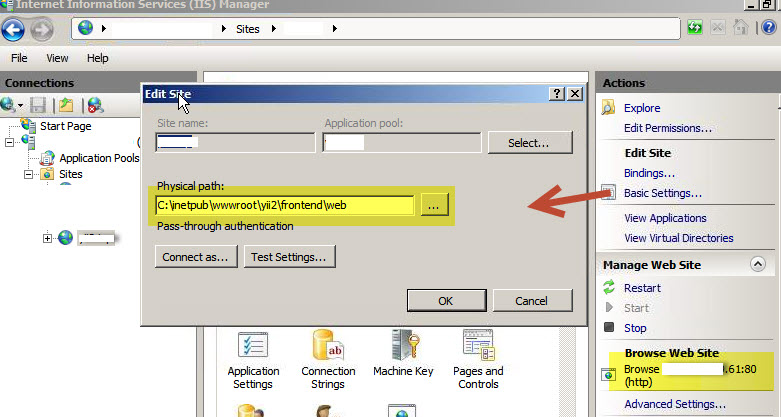Click the Stop loading X icon in toolbar
The height and width of the screenshot is (417, 781).
(x=718, y=27)
